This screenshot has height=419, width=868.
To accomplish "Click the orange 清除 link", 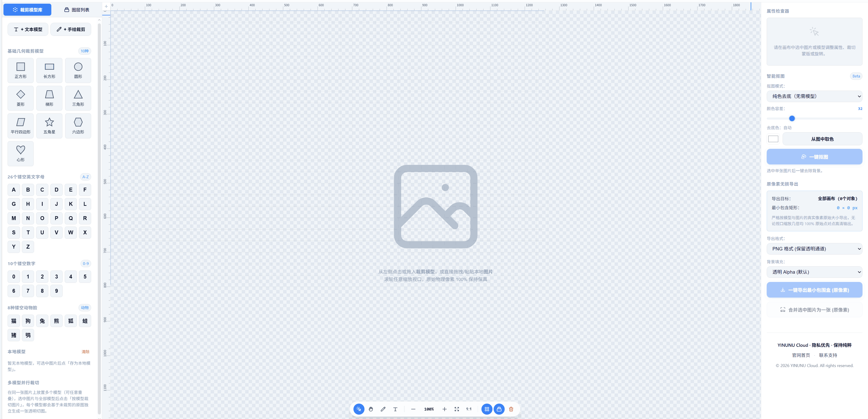I will (85, 352).
